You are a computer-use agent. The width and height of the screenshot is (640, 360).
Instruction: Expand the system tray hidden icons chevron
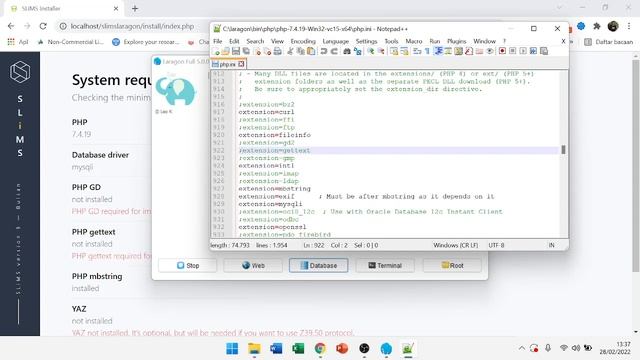[522, 348]
